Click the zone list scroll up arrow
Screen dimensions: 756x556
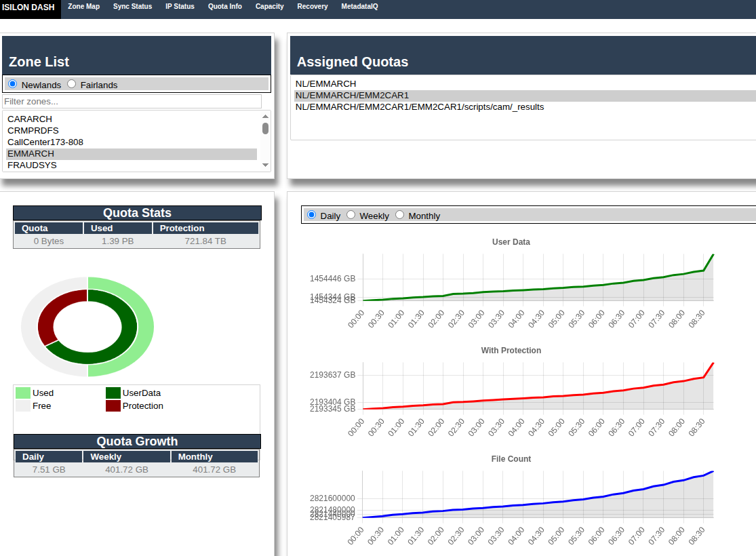coord(265,116)
